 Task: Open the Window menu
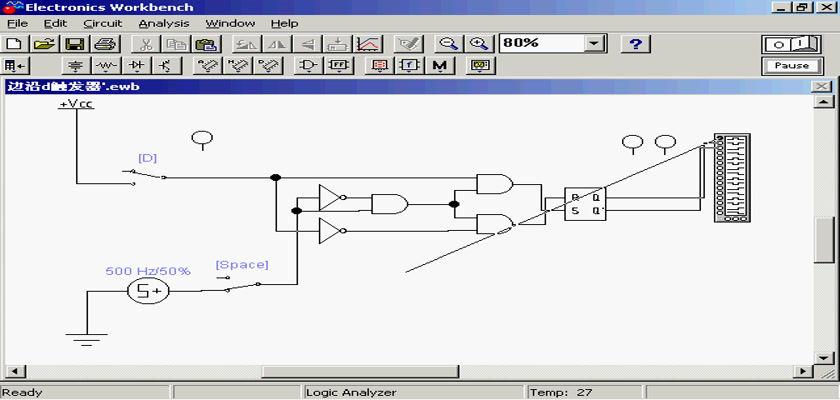pyautogui.click(x=230, y=24)
